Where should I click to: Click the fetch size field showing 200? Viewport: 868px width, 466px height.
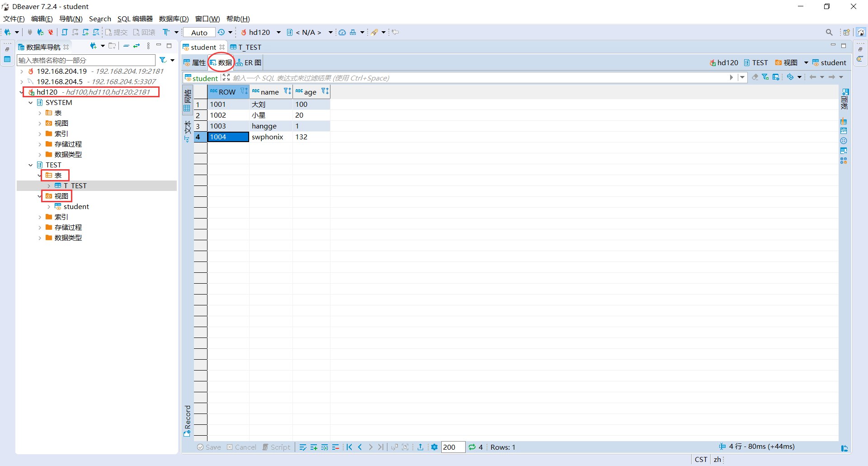pos(453,447)
